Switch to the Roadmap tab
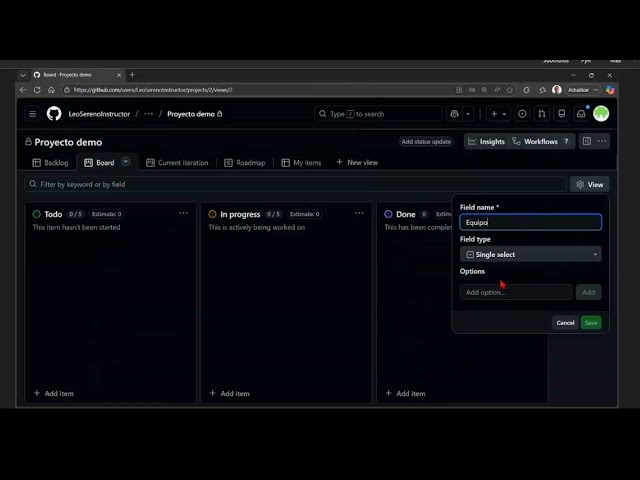640x480 pixels. pyautogui.click(x=244, y=162)
